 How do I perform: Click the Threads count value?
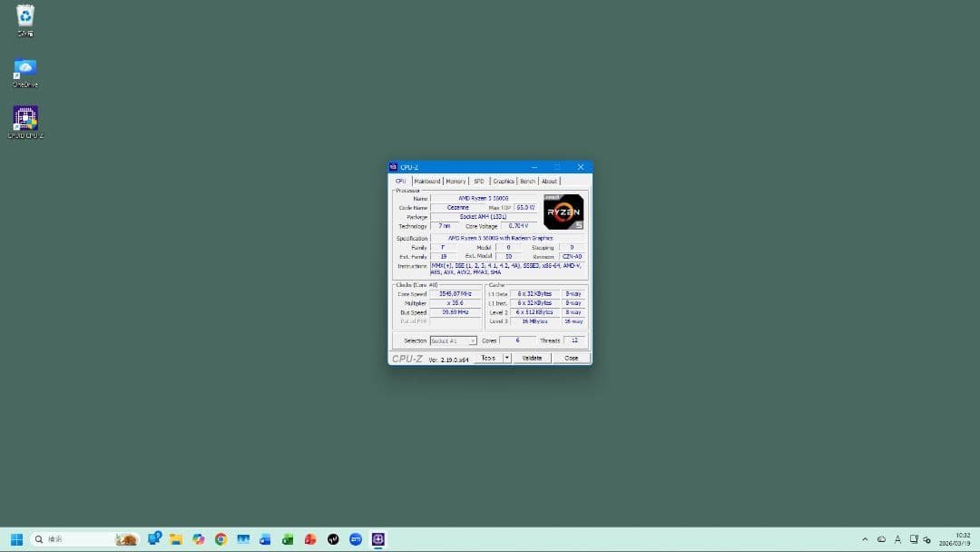[x=574, y=340]
